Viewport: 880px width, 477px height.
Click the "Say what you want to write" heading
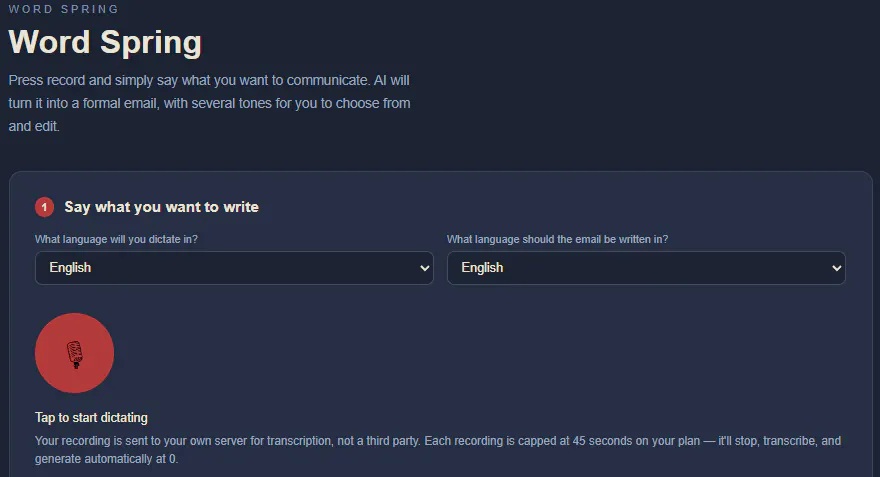click(x=162, y=207)
